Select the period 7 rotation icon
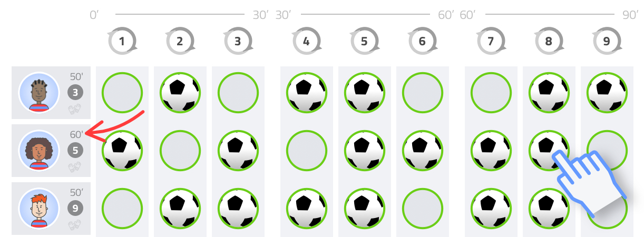The height and width of the screenshot is (237, 644). click(491, 41)
